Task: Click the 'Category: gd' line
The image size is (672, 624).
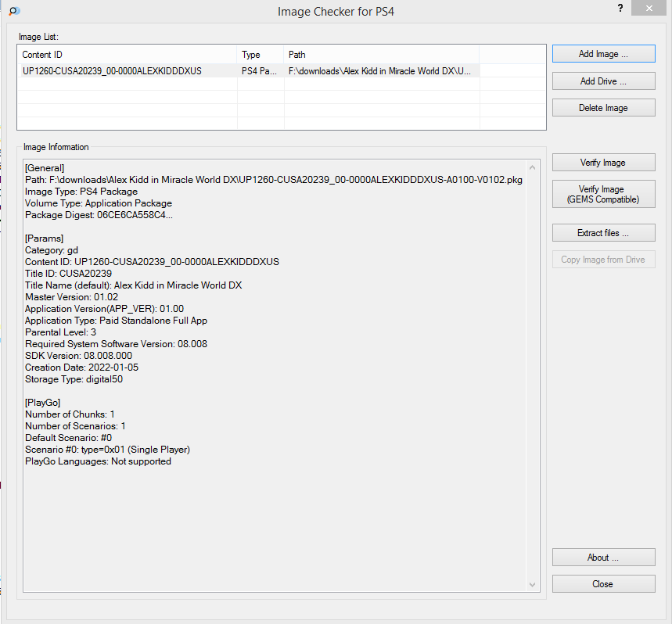Action: tap(52, 250)
